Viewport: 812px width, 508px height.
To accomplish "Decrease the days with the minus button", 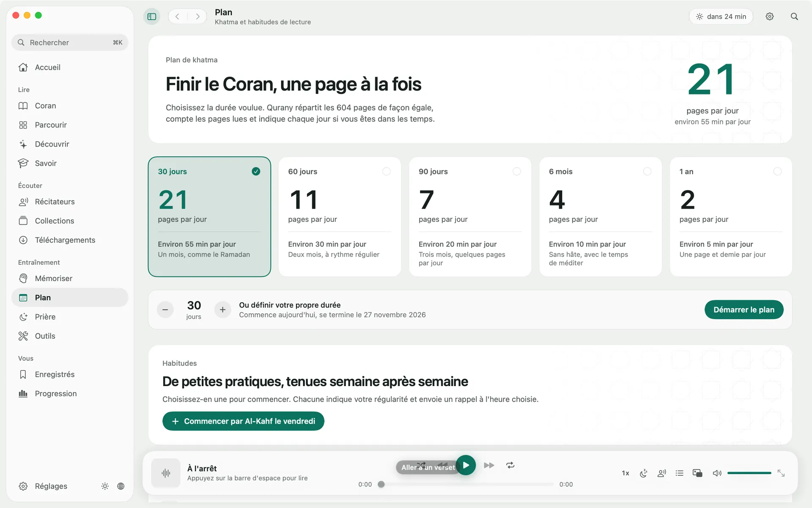I will (x=165, y=309).
